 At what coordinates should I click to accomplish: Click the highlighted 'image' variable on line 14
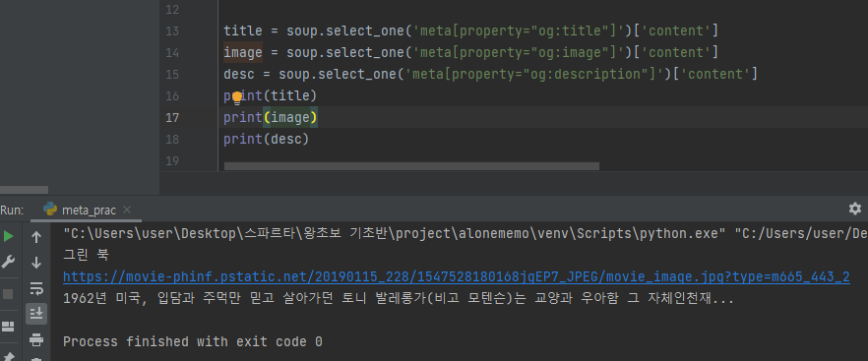pyautogui.click(x=243, y=52)
